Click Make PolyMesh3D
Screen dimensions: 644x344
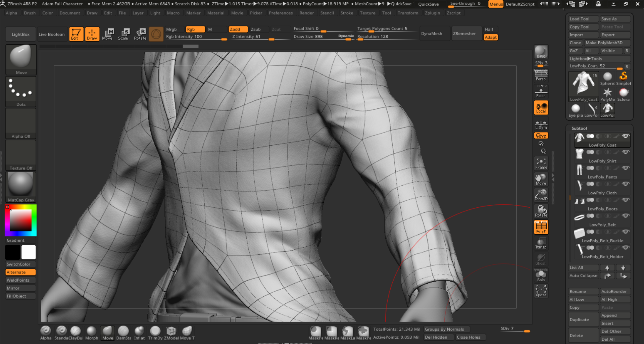coord(607,43)
